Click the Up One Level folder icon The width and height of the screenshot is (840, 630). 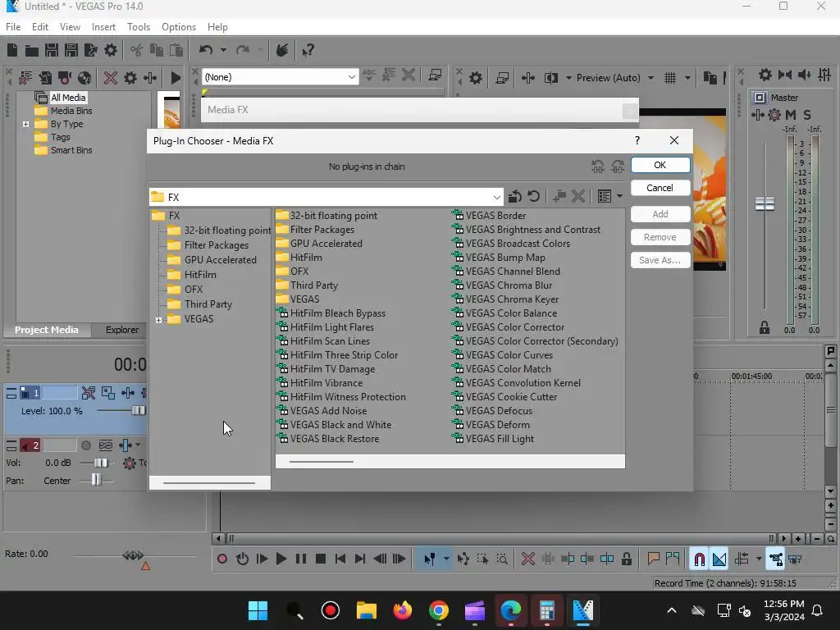[515, 197]
